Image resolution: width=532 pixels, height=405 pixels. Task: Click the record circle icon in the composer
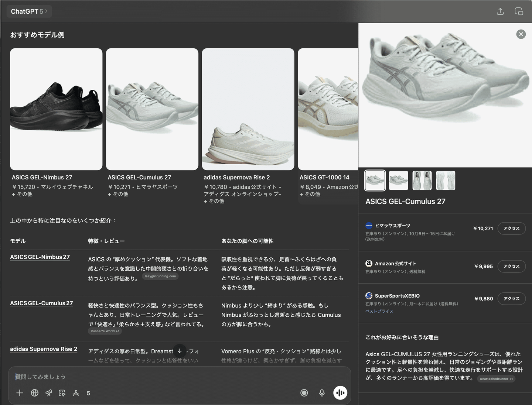coord(304,393)
